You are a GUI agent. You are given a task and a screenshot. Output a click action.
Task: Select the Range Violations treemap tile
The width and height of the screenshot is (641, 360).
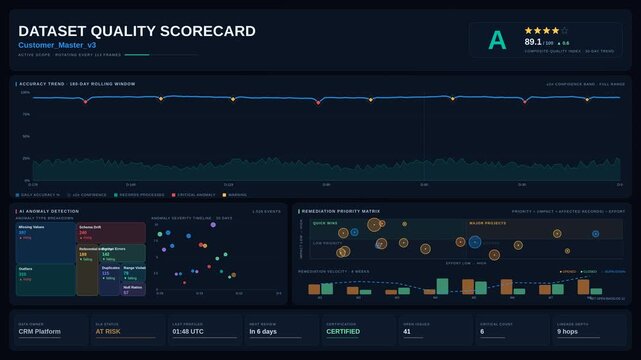tap(134, 273)
